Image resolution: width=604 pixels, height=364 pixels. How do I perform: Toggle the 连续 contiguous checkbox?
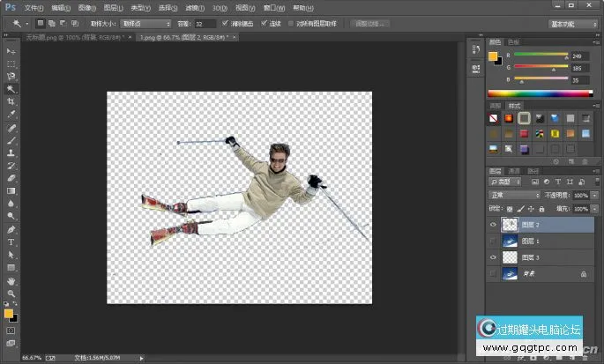pyautogui.click(x=262, y=24)
